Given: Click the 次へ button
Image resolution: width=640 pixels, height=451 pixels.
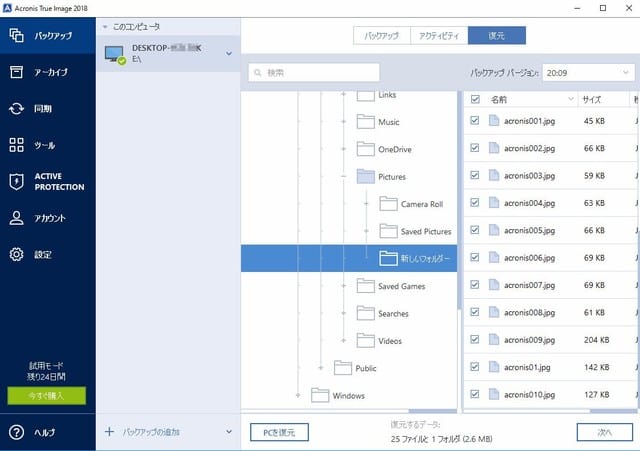Looking at the screenshot, I should [x=604, y=432].
